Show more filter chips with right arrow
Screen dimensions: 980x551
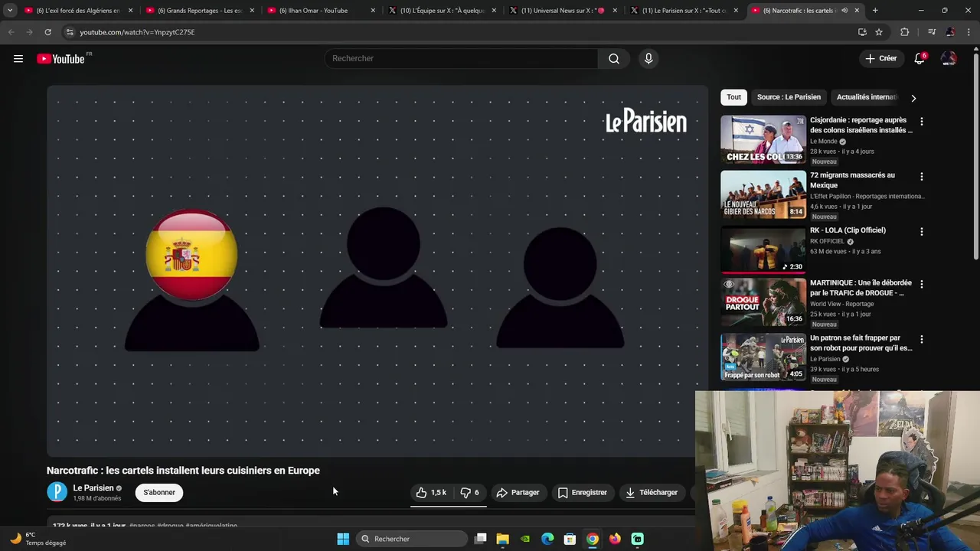[x=913, y=98]
